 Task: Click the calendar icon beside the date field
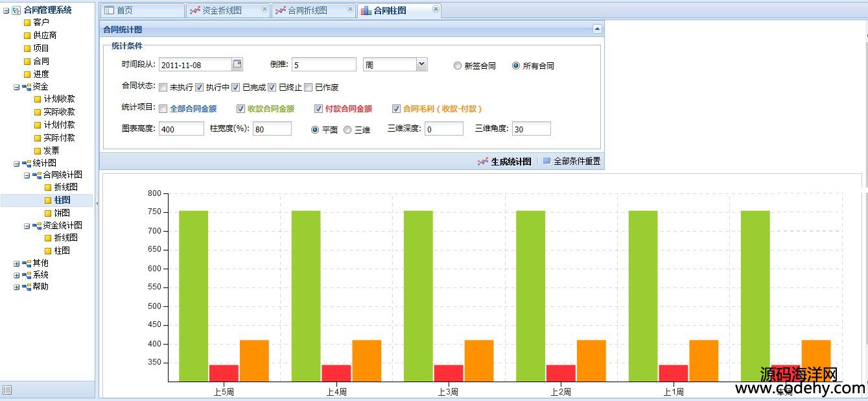click(237, 64)
